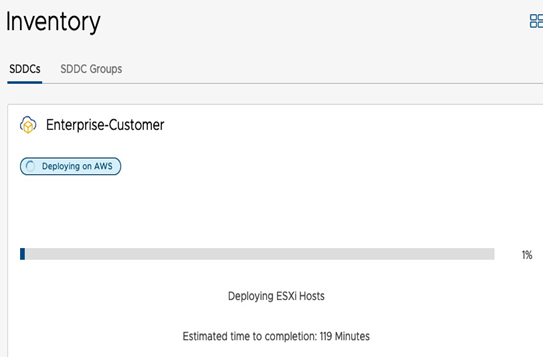Click the deployment progress bar
Image resolution: width=543 pixels, height=361 pixels.
(x=257, y=254)
